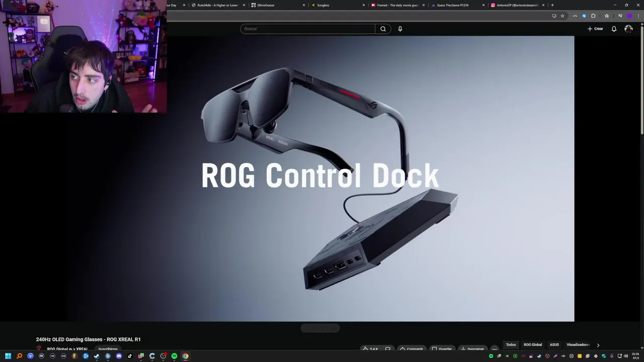Click Spotify icon in system tray
644x362 pixels.
[x=491, y=356]
